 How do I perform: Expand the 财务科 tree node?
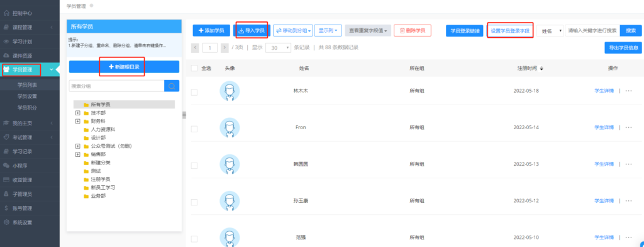tap(77, 121)
